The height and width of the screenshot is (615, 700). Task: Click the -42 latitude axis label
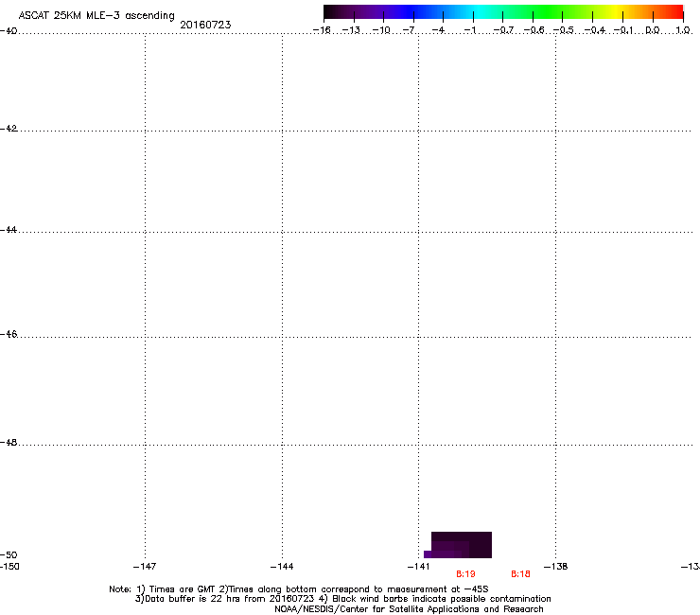[9, 128]
